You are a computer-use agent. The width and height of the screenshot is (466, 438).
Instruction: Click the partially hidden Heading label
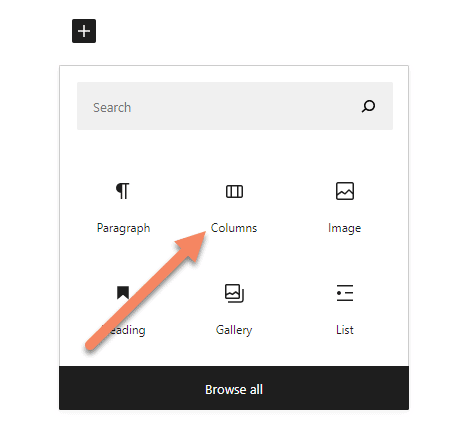coord(123,330)
